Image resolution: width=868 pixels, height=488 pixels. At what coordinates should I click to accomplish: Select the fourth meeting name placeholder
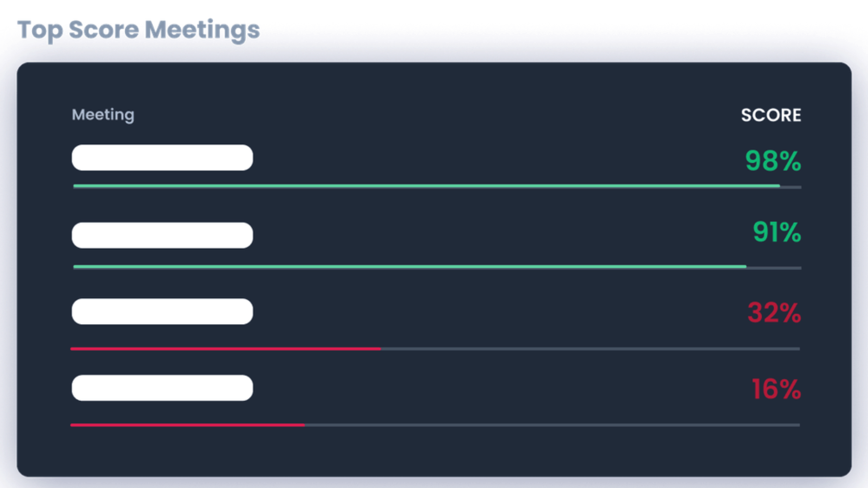pos(162,388)
